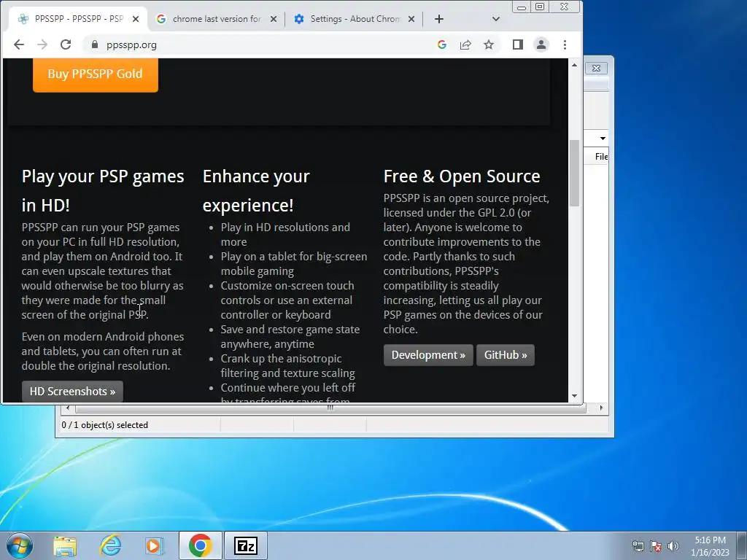Click the 'Free & Open Source' heading
The image size is (747, 560).
tap(462, 176)
